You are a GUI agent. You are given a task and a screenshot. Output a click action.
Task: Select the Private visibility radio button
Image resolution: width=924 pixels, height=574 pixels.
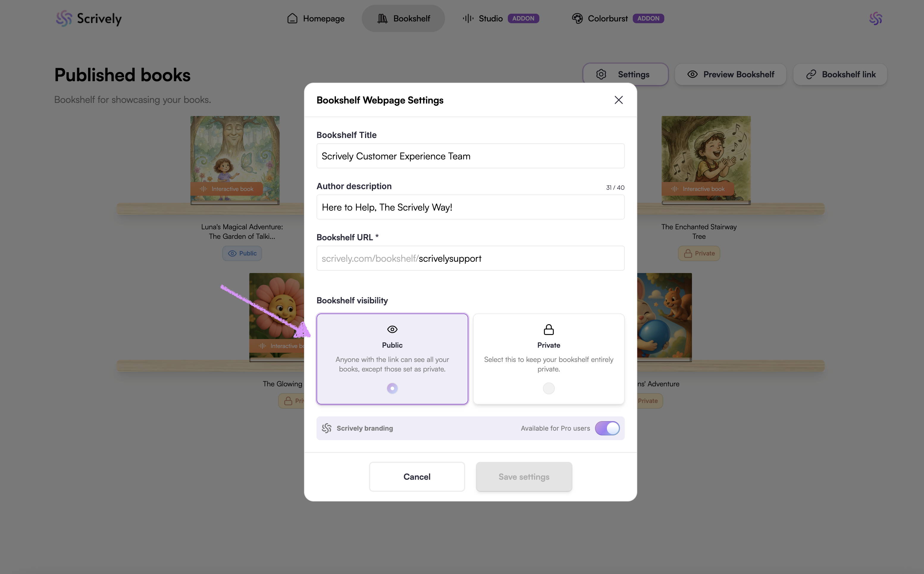(x=549, y=388)
